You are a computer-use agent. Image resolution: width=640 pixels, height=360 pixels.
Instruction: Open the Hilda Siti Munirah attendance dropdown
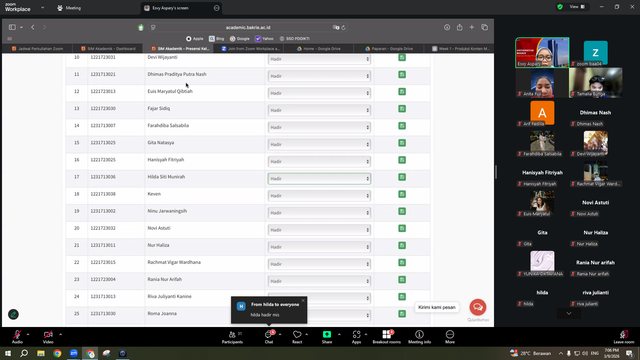(319, 179)
